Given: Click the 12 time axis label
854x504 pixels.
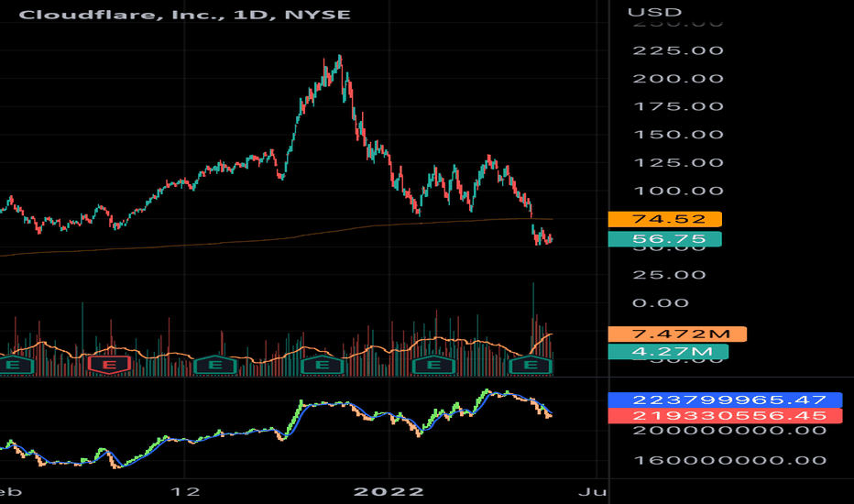Looking at the screenshot, I should 185,492.
